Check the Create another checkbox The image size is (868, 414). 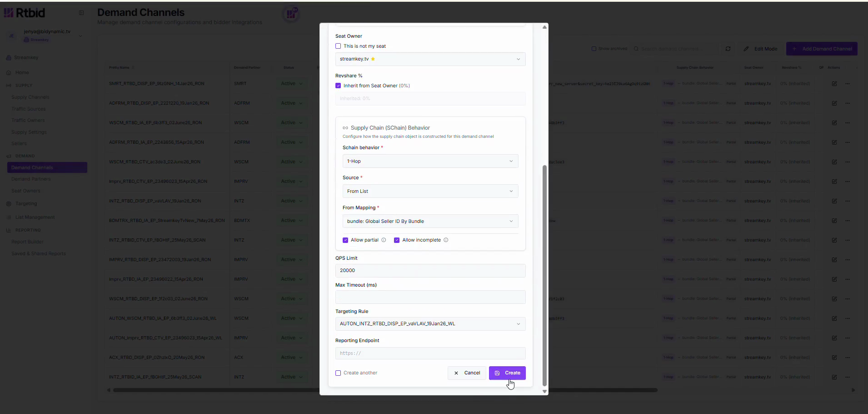click(338, 373)
